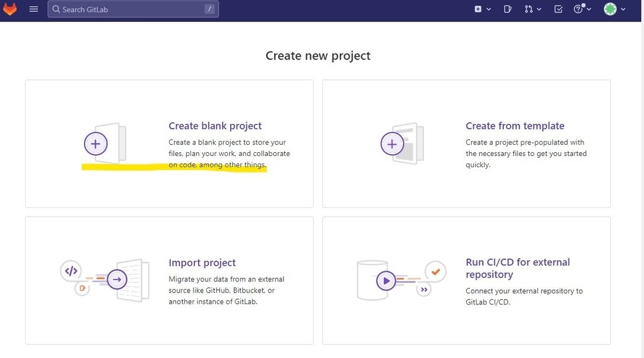This screenshot has width=644, height=358.
Task: Click the GitLab logo in the top bar
Action: coord(10,9)
